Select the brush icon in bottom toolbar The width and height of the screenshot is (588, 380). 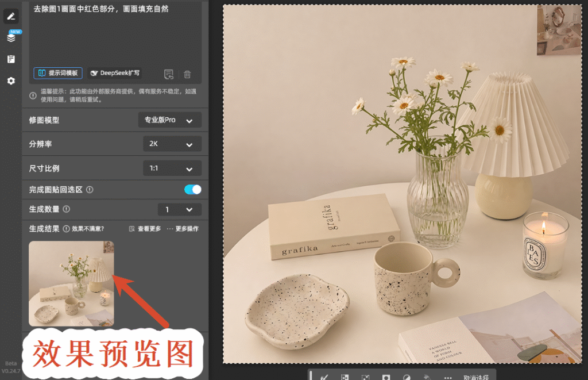pyautogui.click(x=324, y=377)
